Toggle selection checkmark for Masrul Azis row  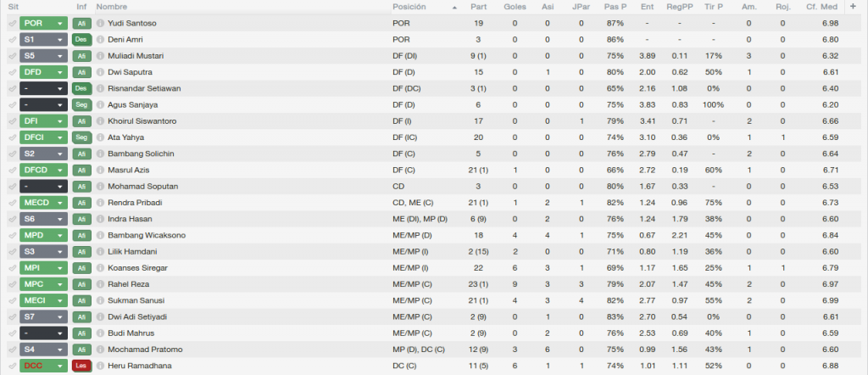coord(12,170)
